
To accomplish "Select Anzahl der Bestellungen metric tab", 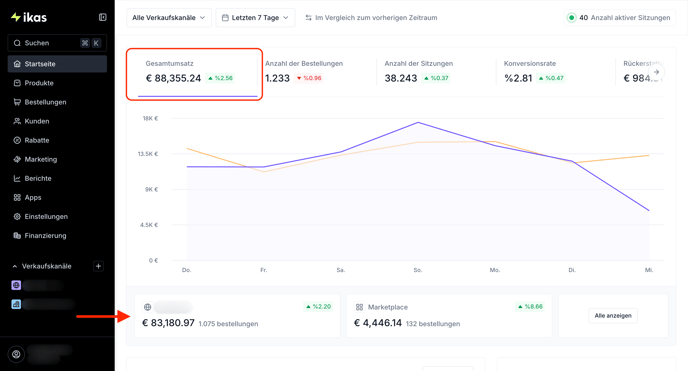I will [316, 71].
